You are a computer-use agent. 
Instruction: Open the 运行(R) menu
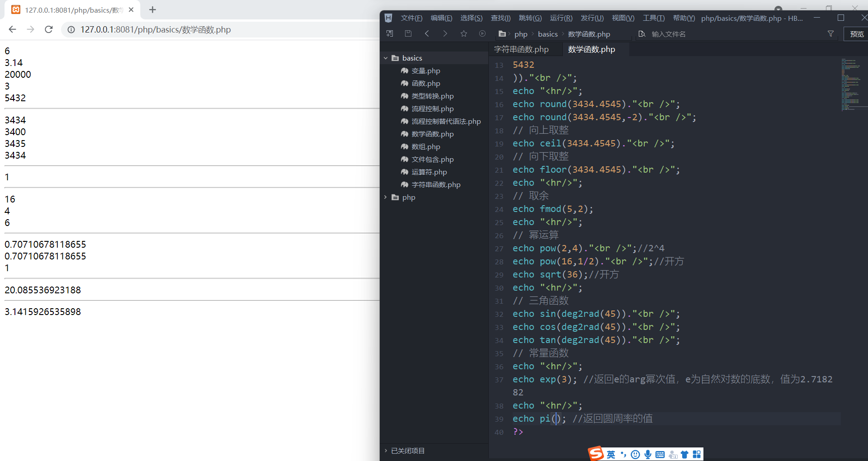click(x=561, y=18)
